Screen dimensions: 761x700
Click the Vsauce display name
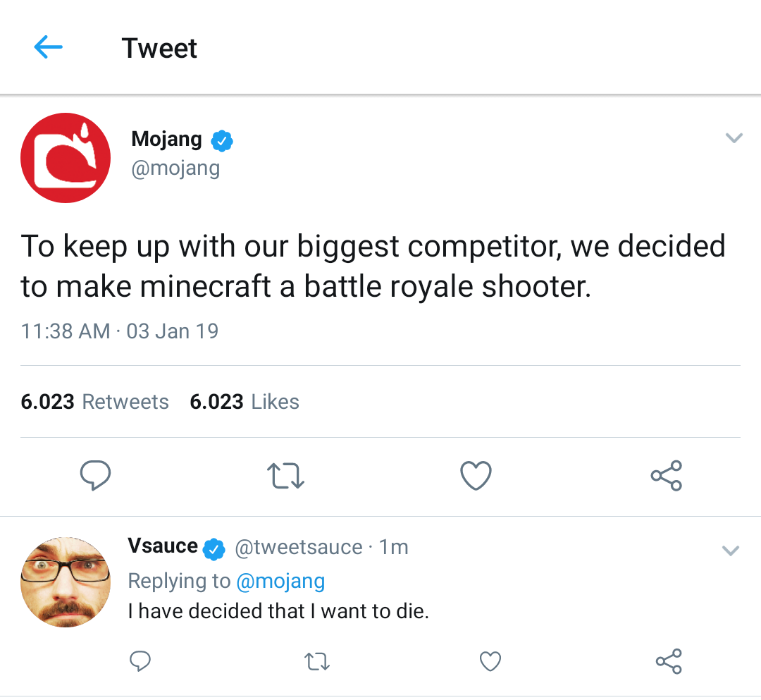coord(163,546)
